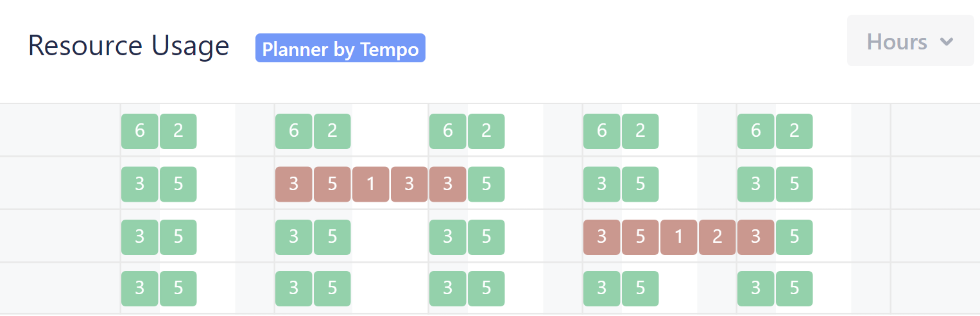Click the last green 5 cell in bottom row

click(x=794, y=288)
